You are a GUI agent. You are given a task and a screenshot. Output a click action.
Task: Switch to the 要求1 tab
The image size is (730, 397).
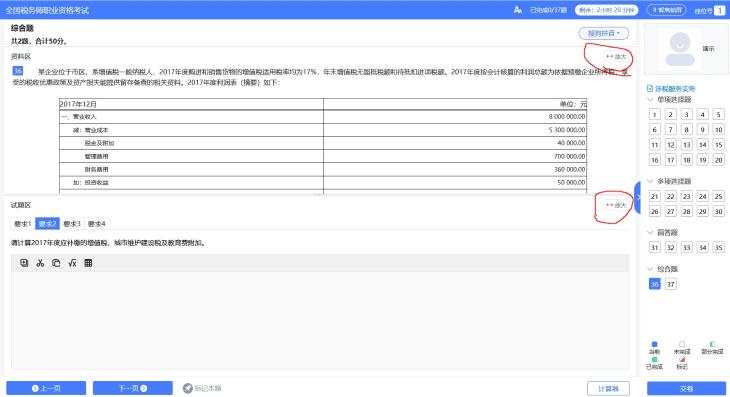[x=22, y=224]
